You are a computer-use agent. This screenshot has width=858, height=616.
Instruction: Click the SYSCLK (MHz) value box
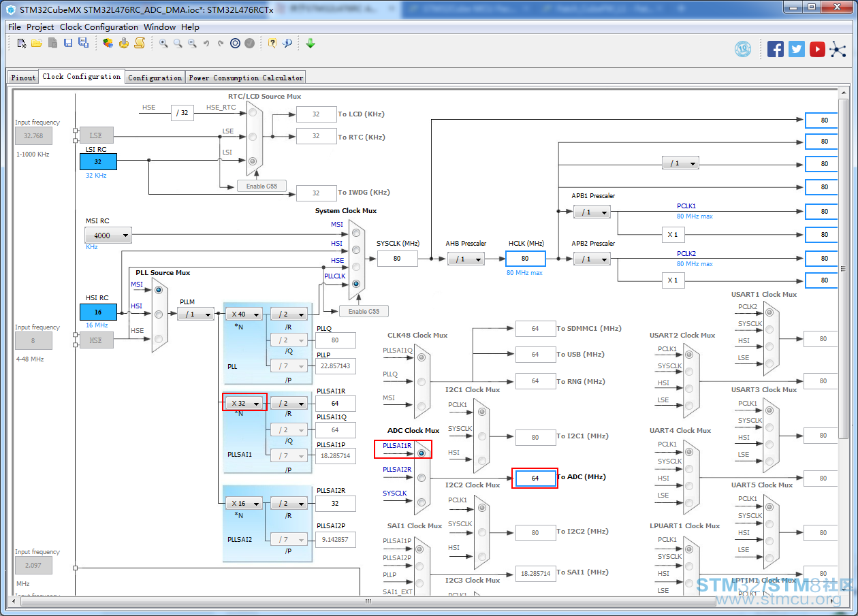click(397, 259)
